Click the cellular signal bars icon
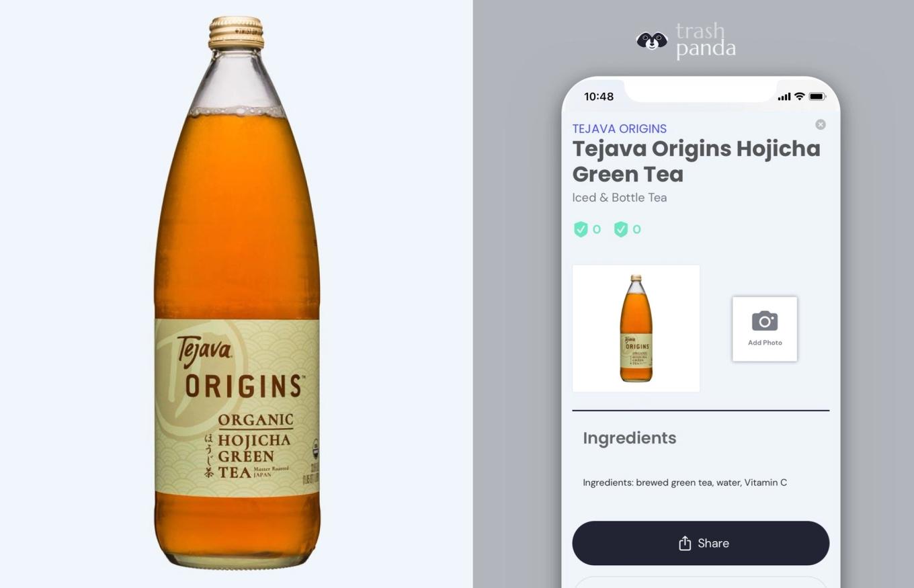 [784, 97]
